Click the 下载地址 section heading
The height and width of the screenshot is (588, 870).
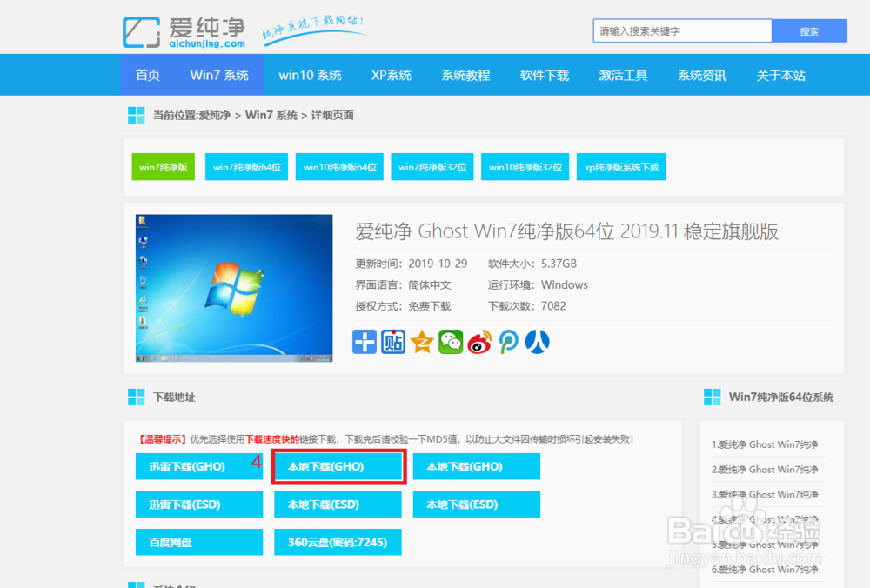point(174,398)
